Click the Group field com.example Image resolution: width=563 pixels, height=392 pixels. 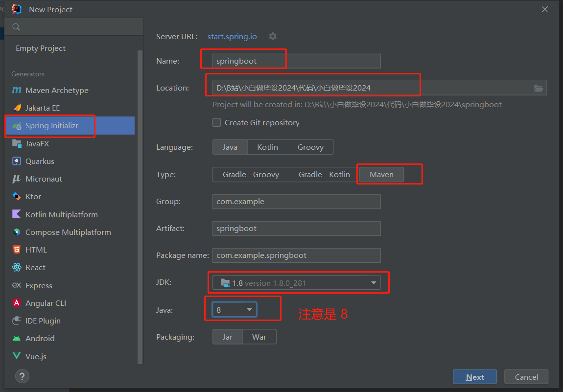[296, 202]
